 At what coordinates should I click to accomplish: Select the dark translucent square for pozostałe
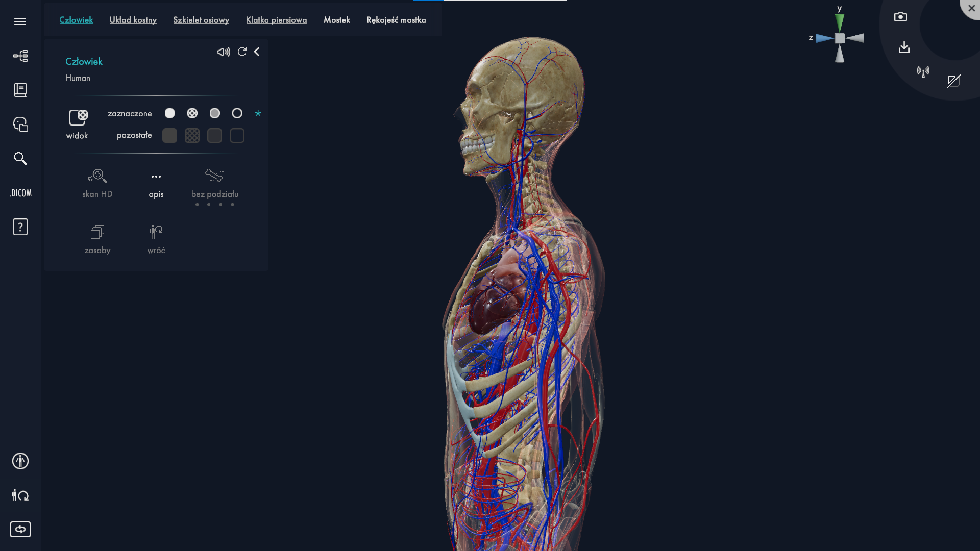coord(214,136)
